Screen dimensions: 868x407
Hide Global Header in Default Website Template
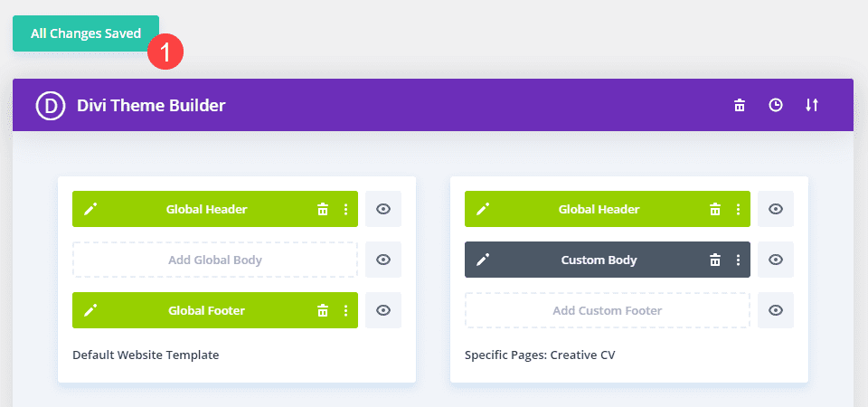point(383,209)
